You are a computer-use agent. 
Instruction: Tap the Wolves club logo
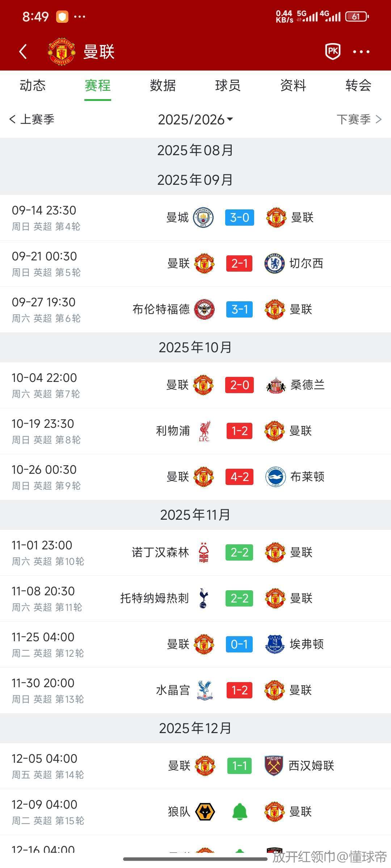[x=205, y=812]
